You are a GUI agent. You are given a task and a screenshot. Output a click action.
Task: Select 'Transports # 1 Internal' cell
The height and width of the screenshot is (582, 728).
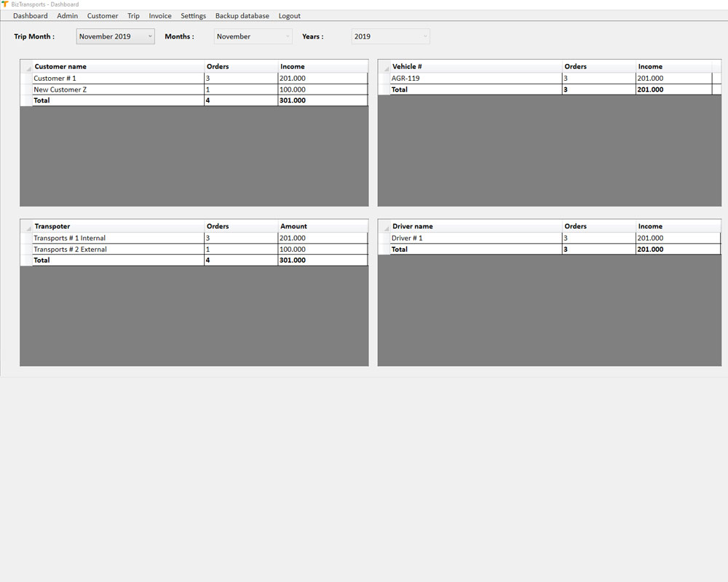[118, 238]
